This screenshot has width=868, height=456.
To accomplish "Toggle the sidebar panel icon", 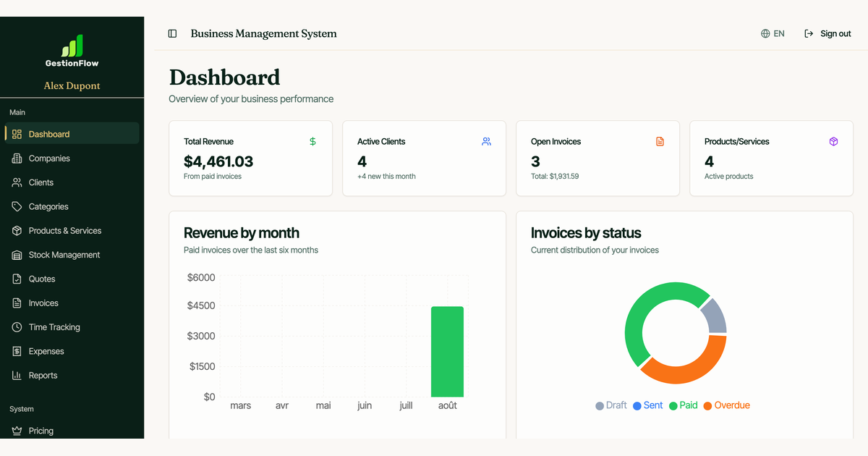I will click(x=172, y=33).
